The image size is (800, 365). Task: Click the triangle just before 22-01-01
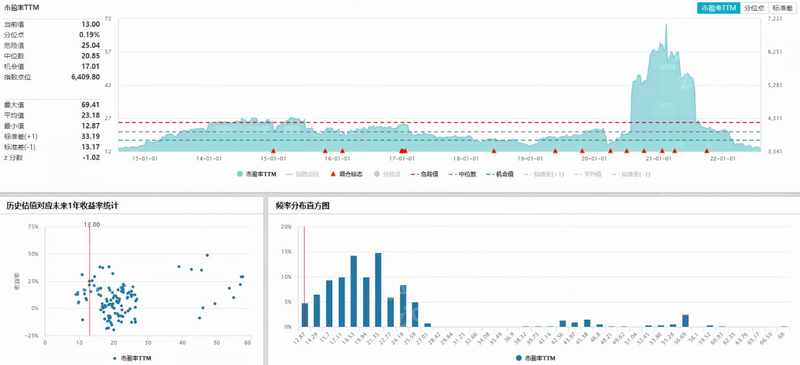tap(707, 151)
